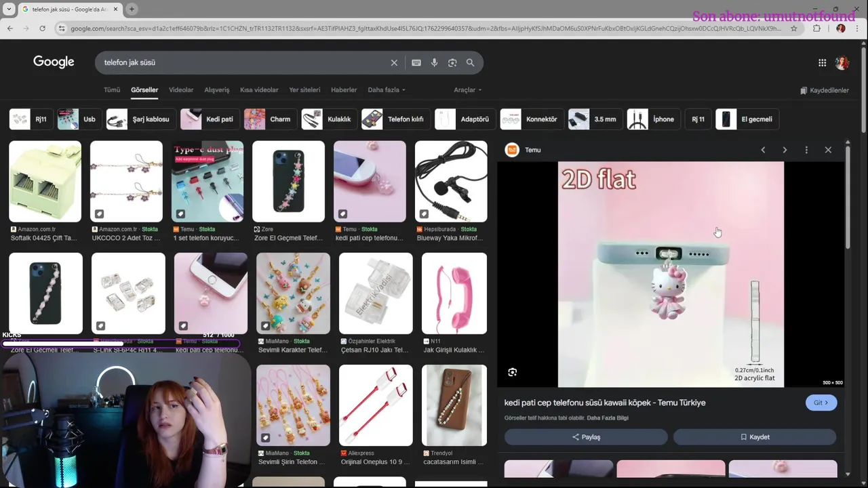The height and width of the screenshot is (488, 868).
Task: Open the Daha Fazla Bilgi link
Action: pyautogui.click(x=608, y=418)
